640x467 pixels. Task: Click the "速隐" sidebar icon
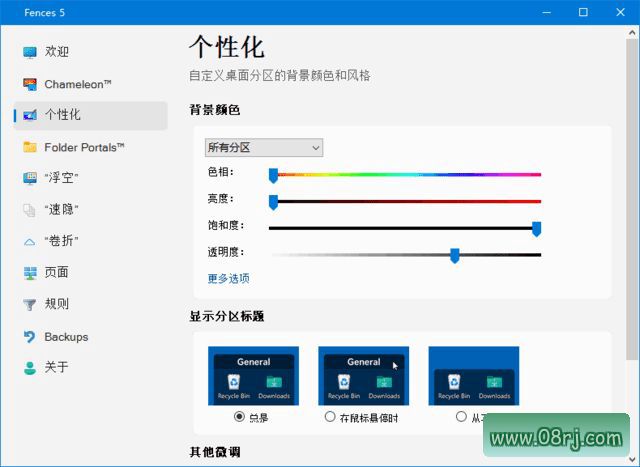point(30,210)
